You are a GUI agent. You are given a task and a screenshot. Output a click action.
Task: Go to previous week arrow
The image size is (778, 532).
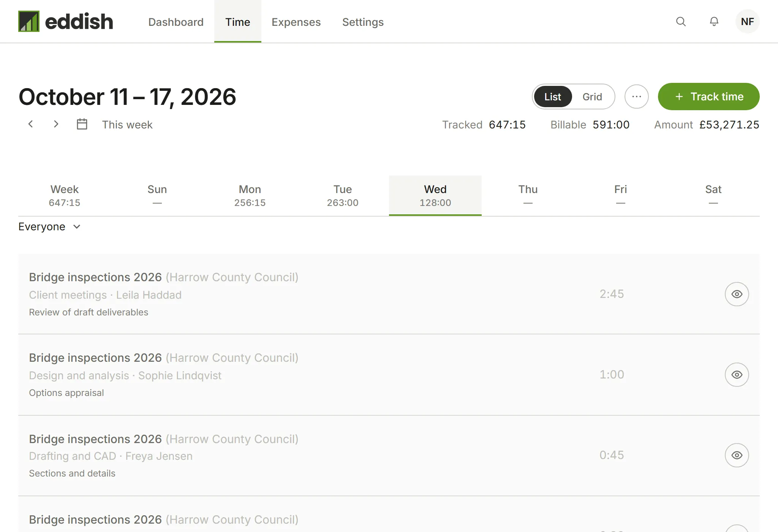click(x=31, y=124)
